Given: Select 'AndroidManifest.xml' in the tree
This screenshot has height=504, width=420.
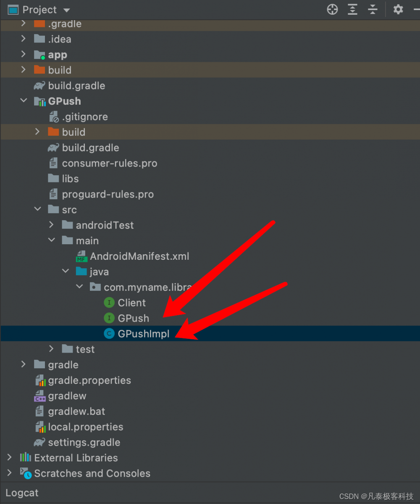Looking at the screenshot, I should pos(140,256).
